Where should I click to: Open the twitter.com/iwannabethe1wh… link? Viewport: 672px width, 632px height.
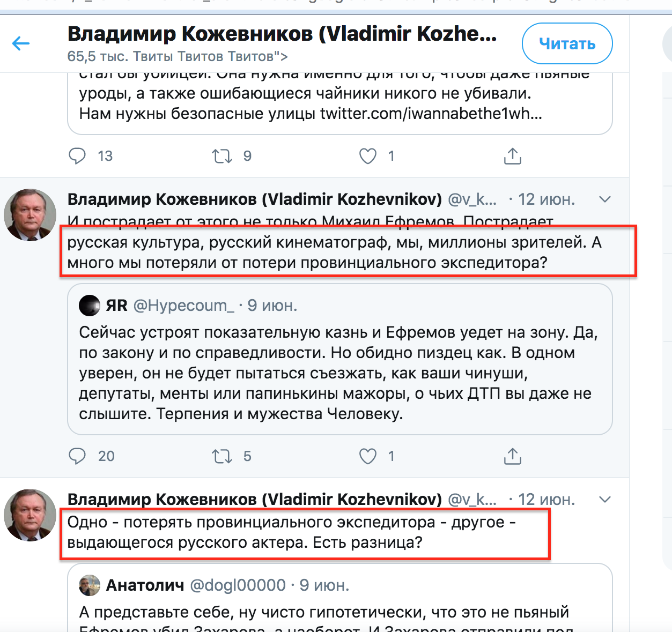pyautogui.click(x=431, y=114)
